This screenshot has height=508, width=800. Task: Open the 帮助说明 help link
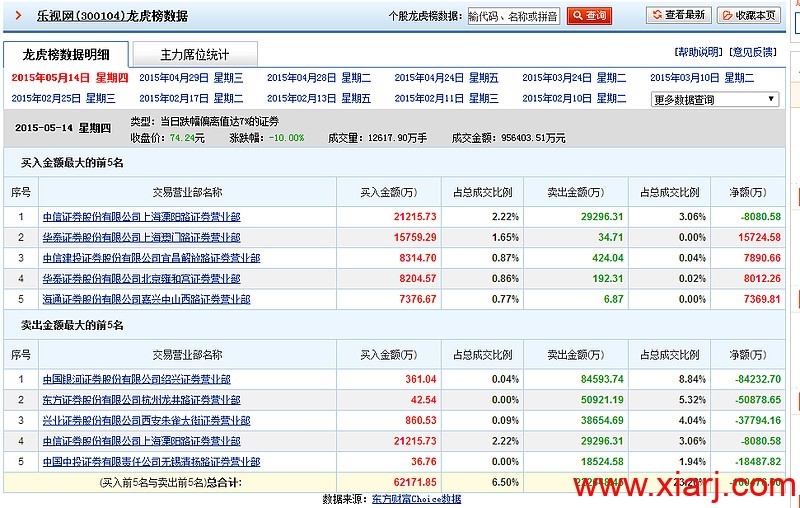tap(698, 52)
